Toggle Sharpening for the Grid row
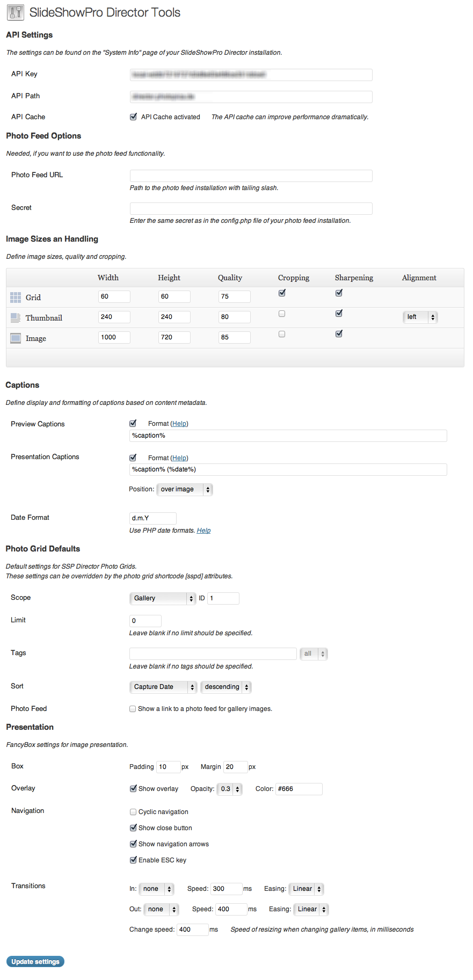This screenshot has width=473, height=980. tap(339, 293)
